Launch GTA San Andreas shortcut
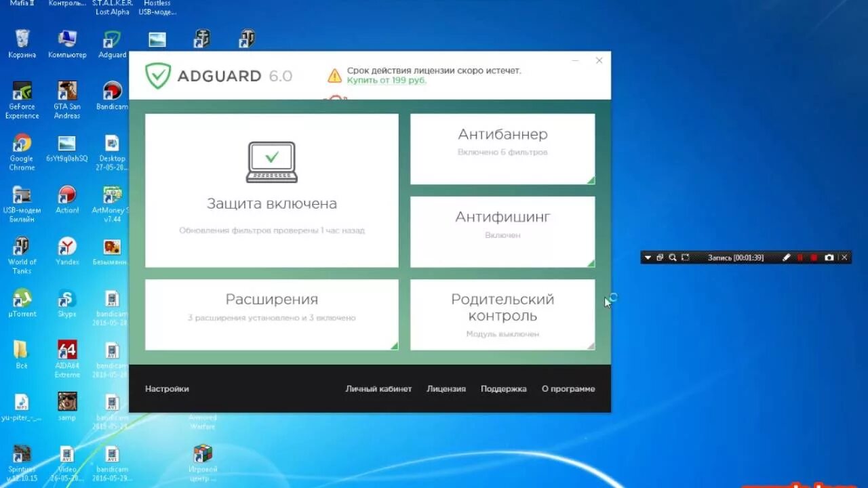 [x=67, y=100]
